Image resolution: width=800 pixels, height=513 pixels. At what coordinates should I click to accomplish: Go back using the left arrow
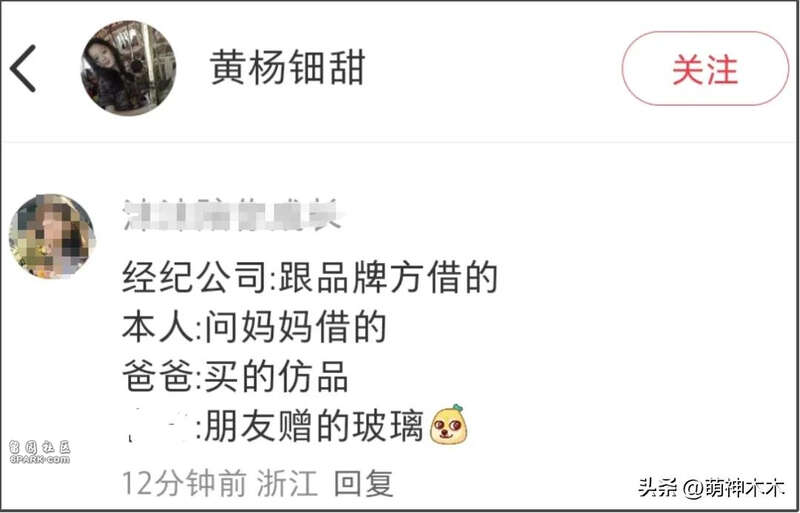pyautogui.click(x=23, y=68)
